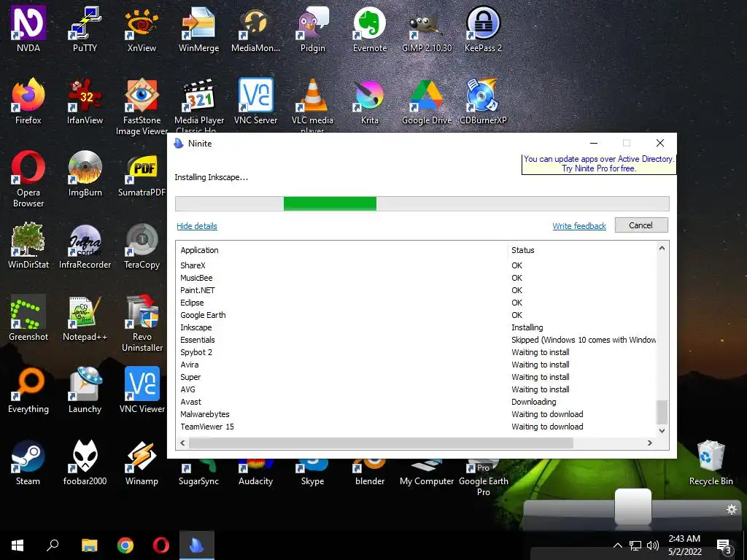Cancel the Ninite installation
This screenshot has height=560, width=747.
pos(640,225)
